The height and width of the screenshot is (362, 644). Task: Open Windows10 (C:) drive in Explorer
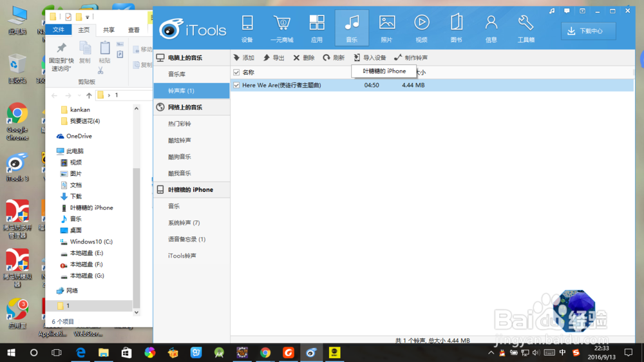click(86, 242)
